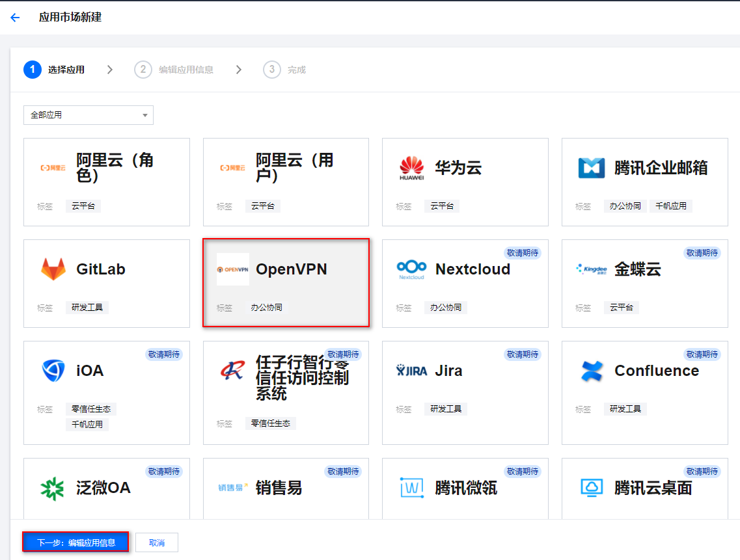Click 下一步:编辑应用信息 button

[x=75, y=542]
